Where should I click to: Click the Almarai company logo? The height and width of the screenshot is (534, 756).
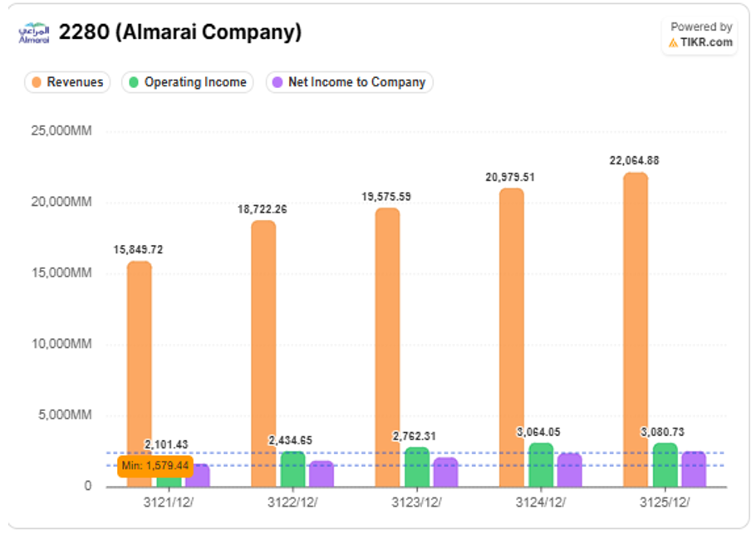[34, 33]
